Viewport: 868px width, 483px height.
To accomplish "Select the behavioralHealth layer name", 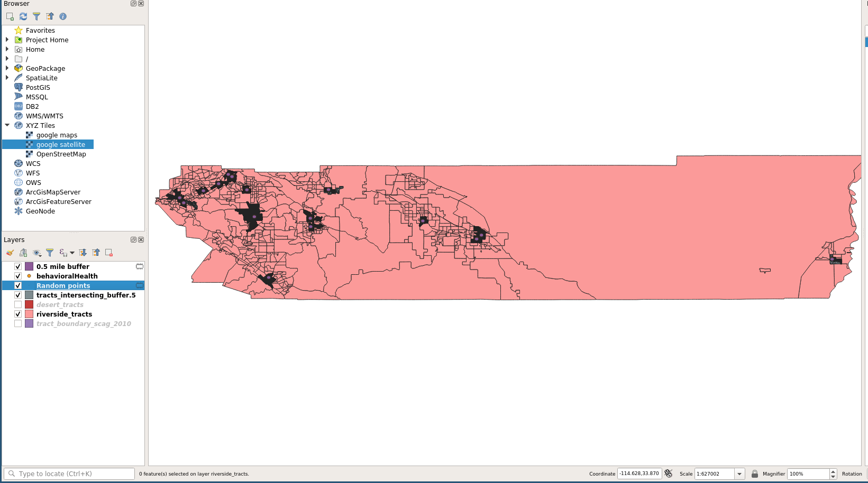I will point(67,276).
